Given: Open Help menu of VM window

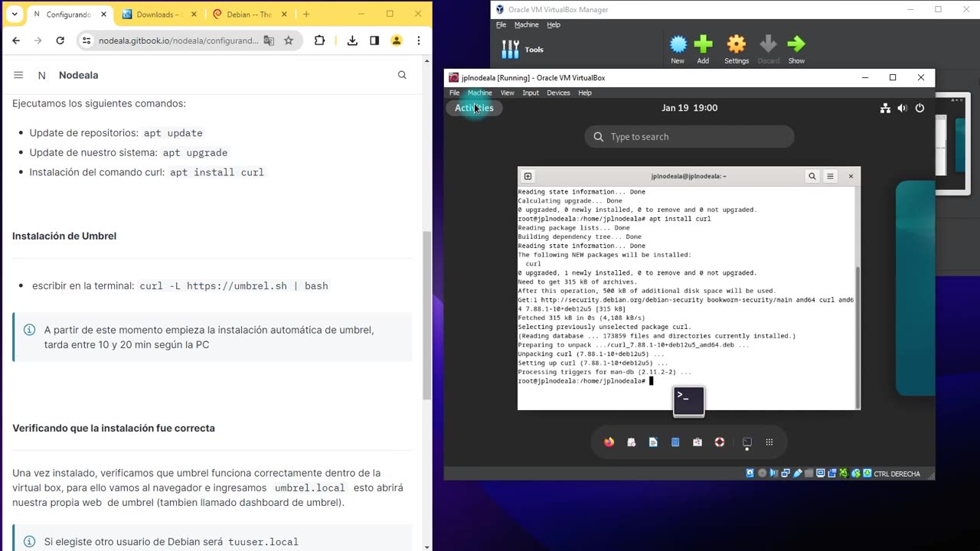Looking at the screenshot, I should tap(585, 93).
